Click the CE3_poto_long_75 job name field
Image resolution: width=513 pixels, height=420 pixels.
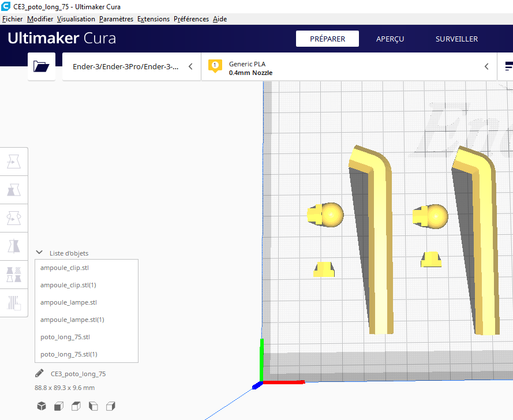point(78,374)
